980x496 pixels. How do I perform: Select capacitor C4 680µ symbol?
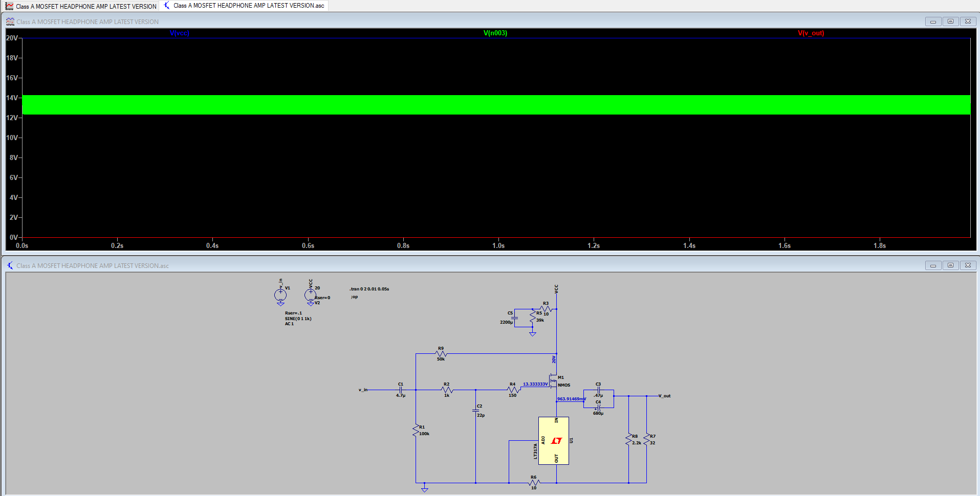pos(598,408)
